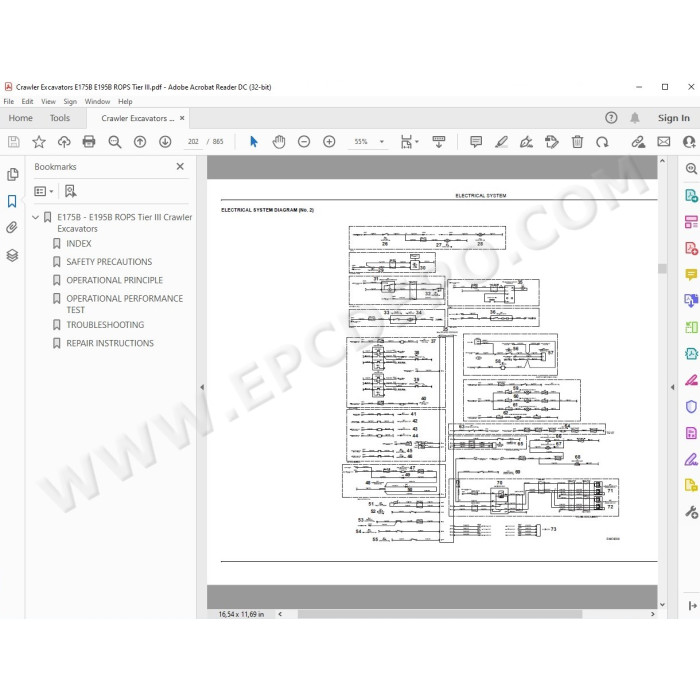Open bookmark Options dropdown
The image size is (700, 700).
(44, 192)
